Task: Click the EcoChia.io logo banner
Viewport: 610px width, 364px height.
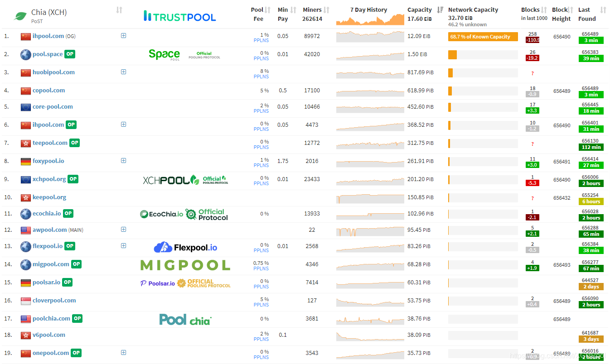Action: pyautogui.click(x=184, y=214)
